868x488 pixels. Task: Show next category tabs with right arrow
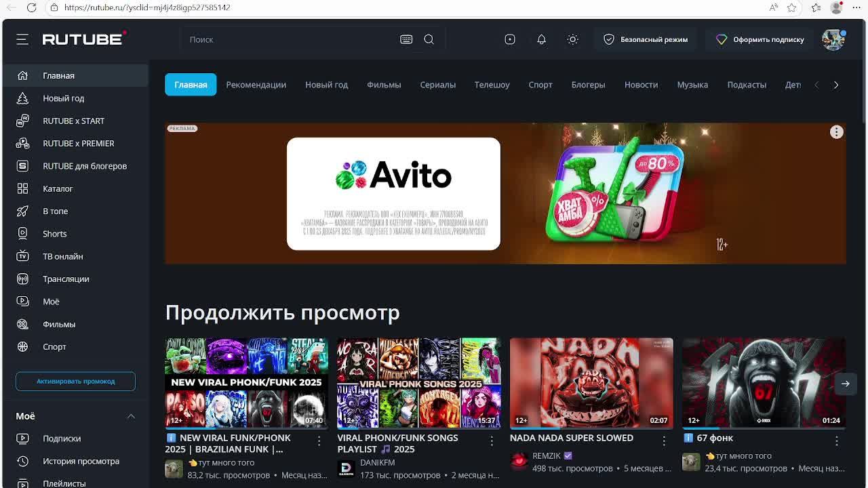click(836, 85)
